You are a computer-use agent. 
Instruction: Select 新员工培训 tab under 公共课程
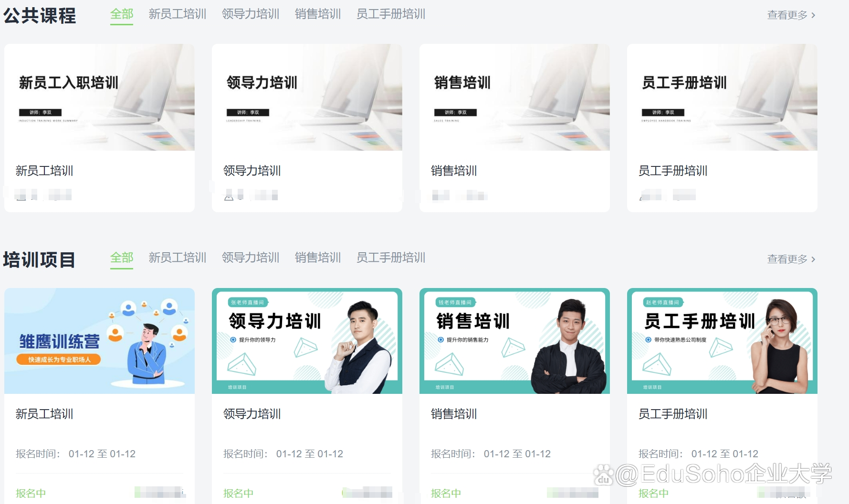178,14
